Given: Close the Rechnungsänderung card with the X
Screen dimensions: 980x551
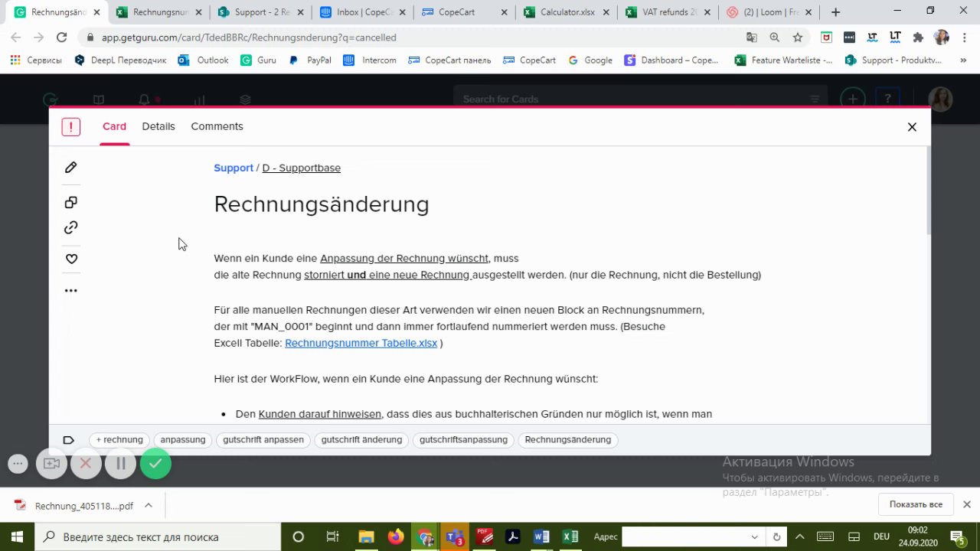Looking at the screenshot, I should coord(912,127).
